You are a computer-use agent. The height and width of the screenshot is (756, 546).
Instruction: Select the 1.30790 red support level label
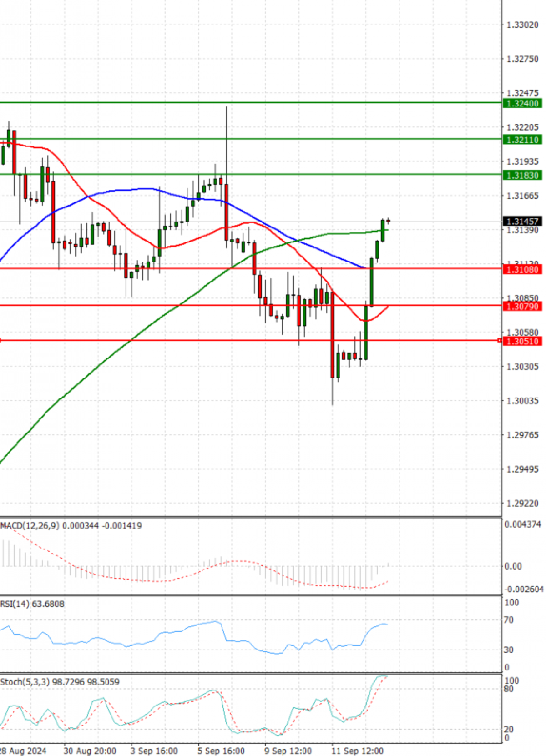tap(522, 306)
